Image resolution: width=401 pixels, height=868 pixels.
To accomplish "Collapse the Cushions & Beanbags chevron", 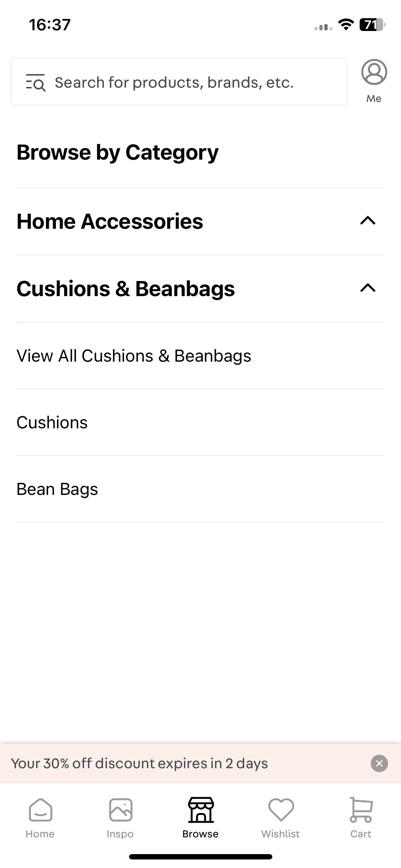I will click(x=368, y=288).
